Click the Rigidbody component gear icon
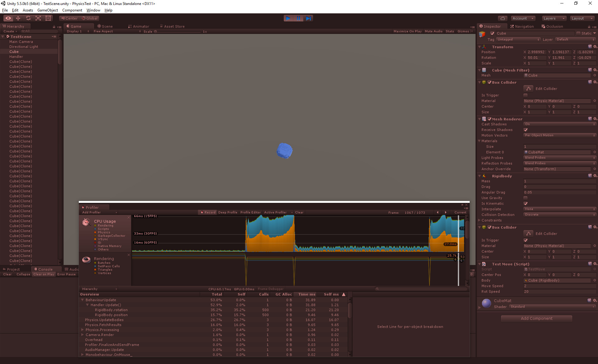Image resolution: width=598 pixels, height=364 pixels. pos(595,176)
